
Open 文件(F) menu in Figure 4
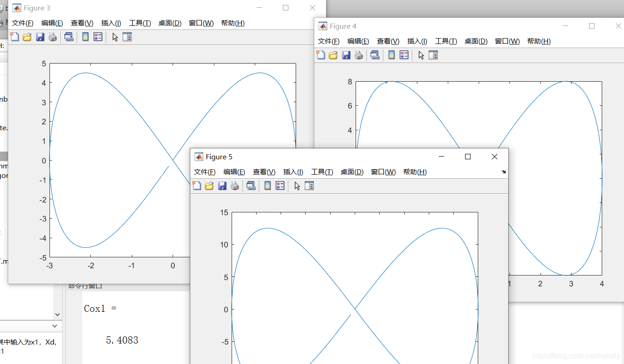(329, 41)
